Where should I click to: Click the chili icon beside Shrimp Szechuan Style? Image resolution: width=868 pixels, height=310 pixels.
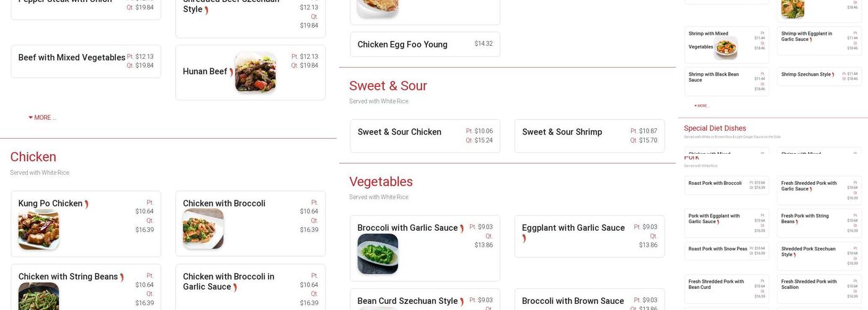833,75
